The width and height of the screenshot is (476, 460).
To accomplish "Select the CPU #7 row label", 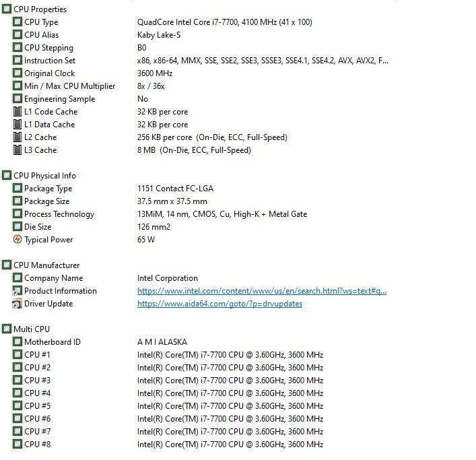I will (x=37, y=431).
